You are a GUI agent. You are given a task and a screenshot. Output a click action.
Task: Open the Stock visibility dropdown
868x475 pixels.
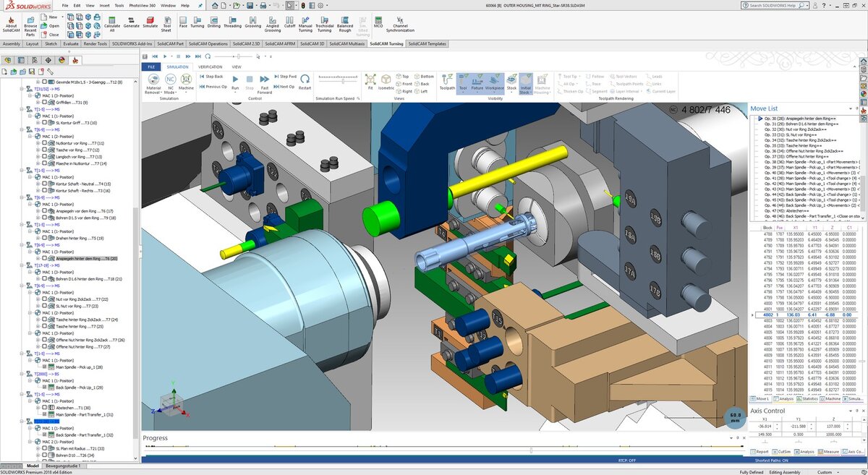tap(511, 82)
